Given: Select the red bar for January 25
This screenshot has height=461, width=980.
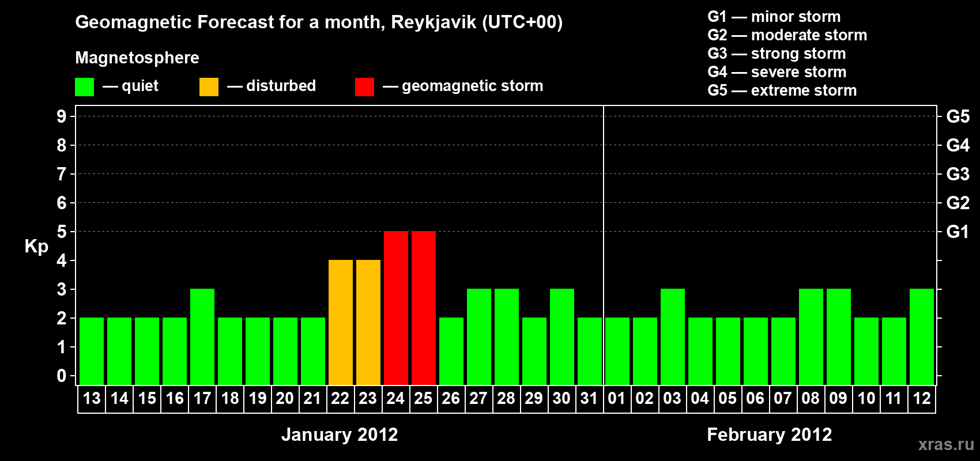Looking at the screenshot, I should point(424,308).
